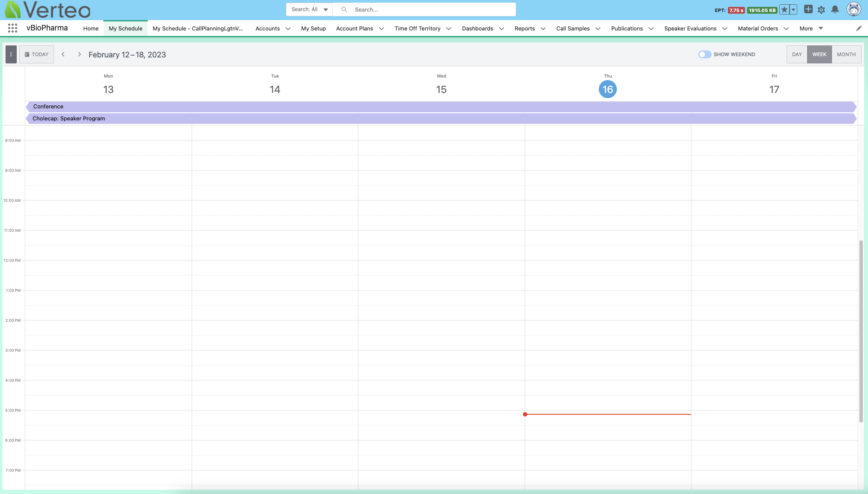
Task: Click the favorites star icon
Action: [784, 9]
